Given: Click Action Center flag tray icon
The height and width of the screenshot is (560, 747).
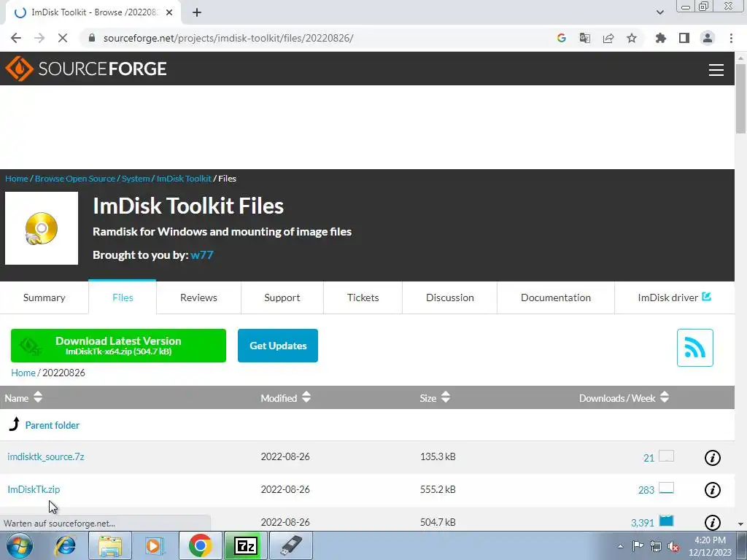Looking at the screenshot, I should tap(638, 546).
